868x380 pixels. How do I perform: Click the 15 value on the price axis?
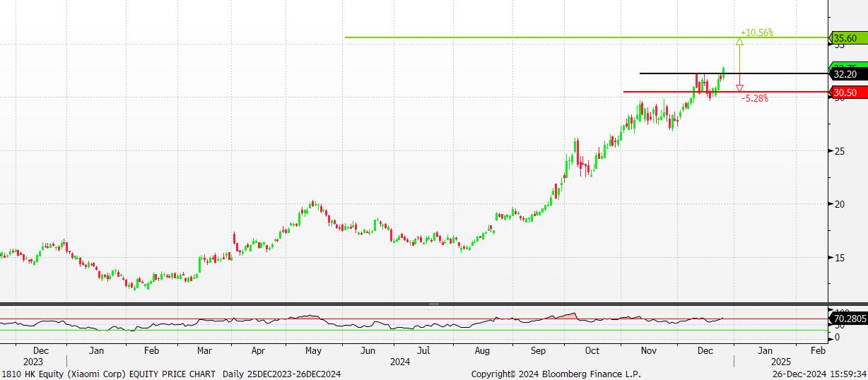[840, 258]
